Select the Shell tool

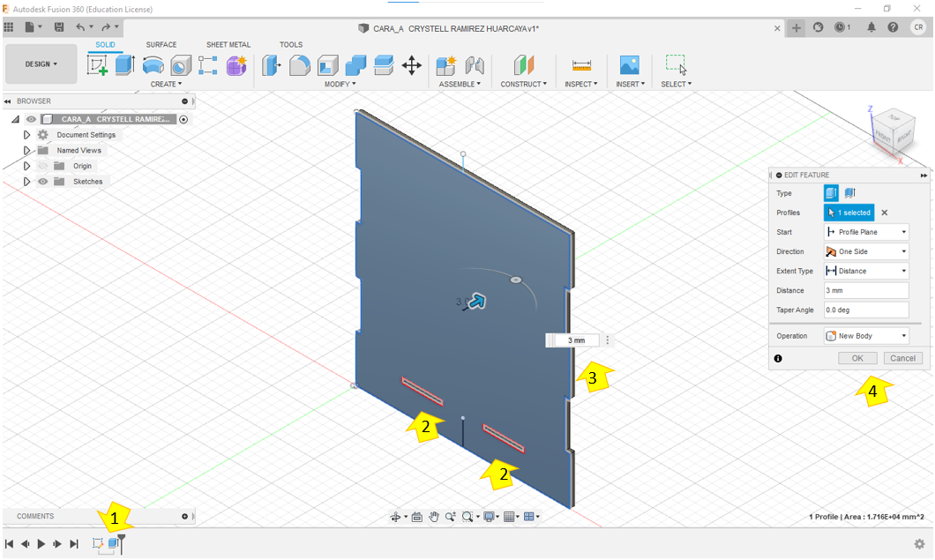pyautogui.click(x=327, y=65)
